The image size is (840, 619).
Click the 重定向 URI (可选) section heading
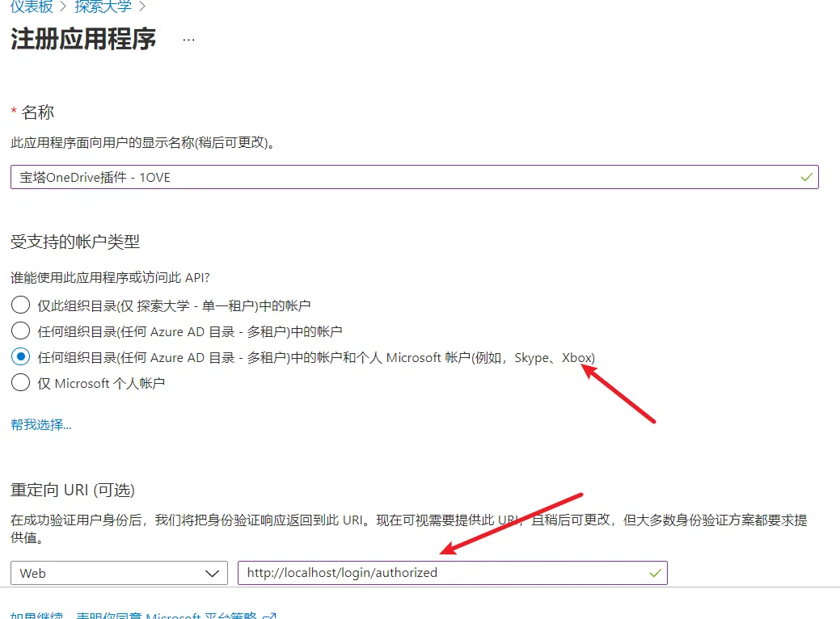(72, 490)
